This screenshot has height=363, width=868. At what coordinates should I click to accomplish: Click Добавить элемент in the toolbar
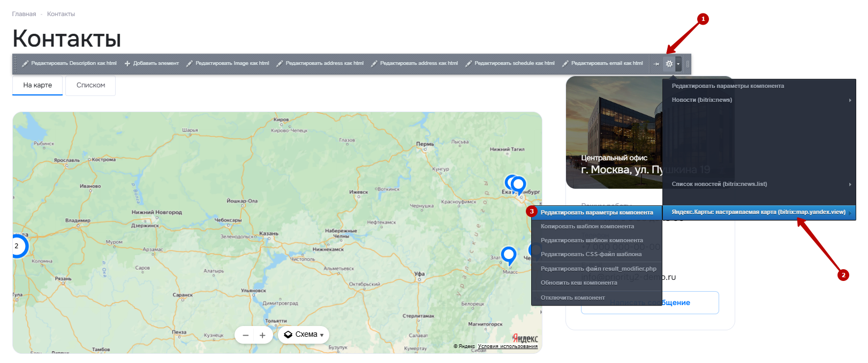(x=152, y=63)
